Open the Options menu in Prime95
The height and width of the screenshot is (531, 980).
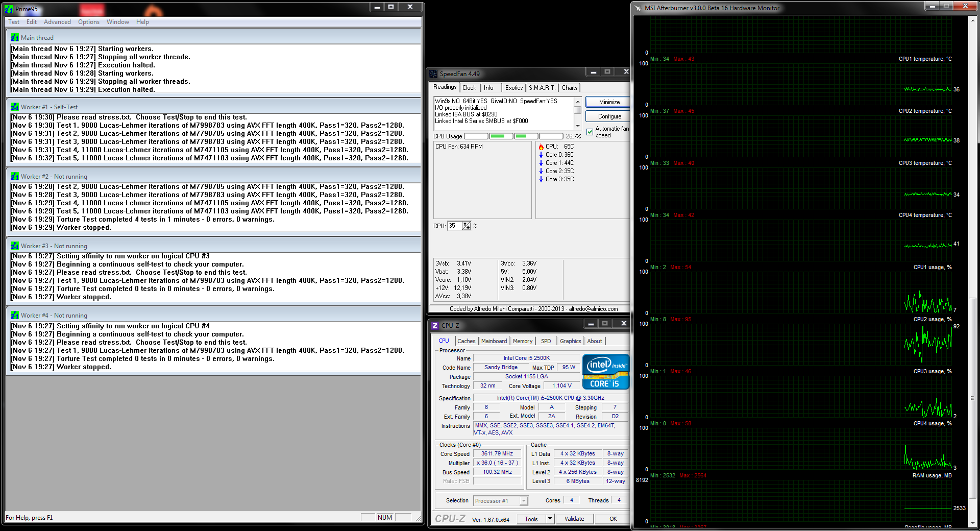click(x=89, y=22)
